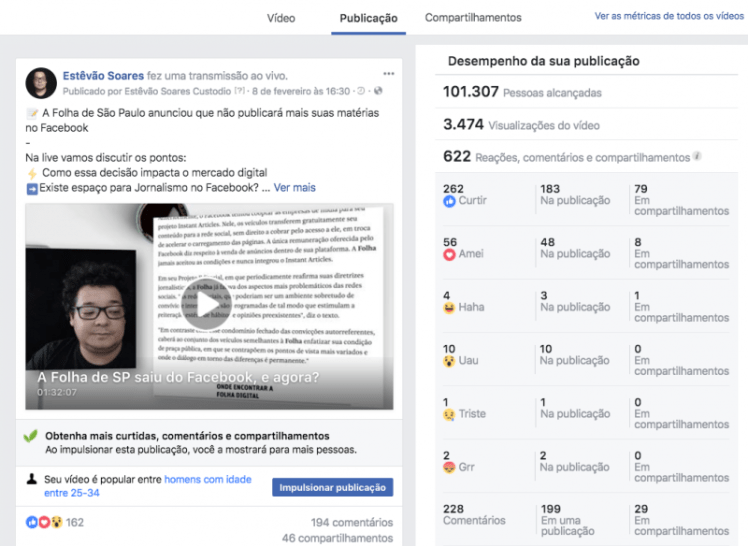Screen dimensions: 748x546
Task: Click 183 Na publicação in Curtir row
Action: pos(575,195)
